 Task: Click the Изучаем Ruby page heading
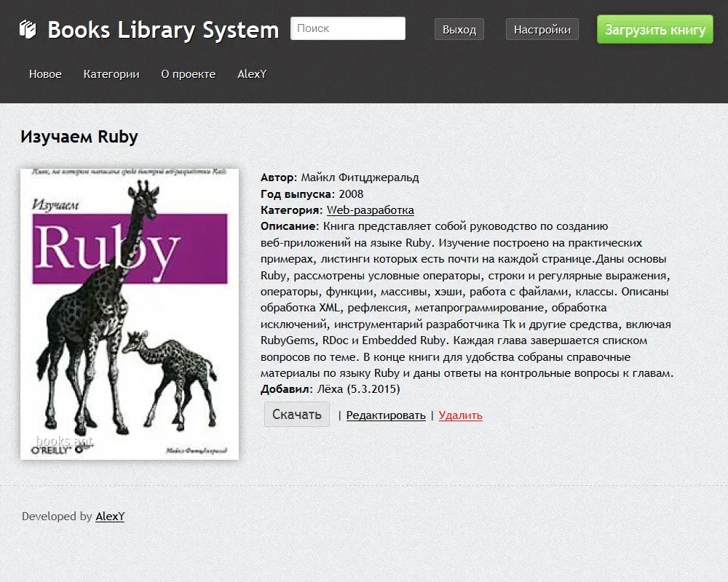(x=79, y=137)
